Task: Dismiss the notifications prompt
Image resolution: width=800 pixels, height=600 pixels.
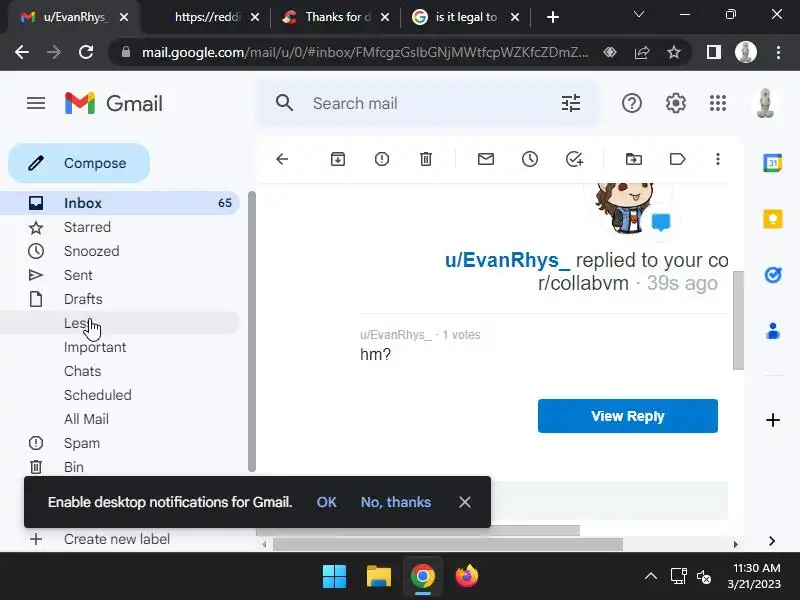Action: (464, 503)
